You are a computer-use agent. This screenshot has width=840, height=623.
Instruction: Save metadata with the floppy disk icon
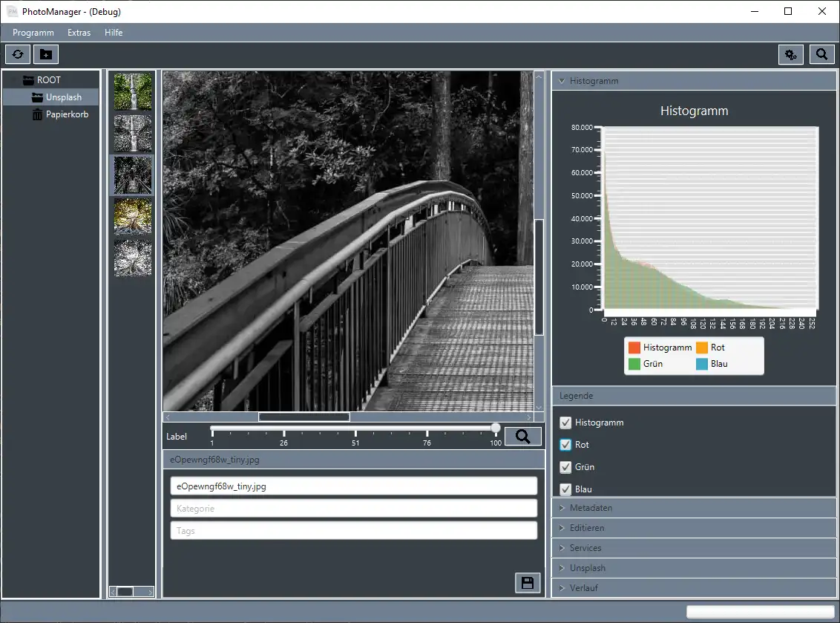tap(527, 583)
